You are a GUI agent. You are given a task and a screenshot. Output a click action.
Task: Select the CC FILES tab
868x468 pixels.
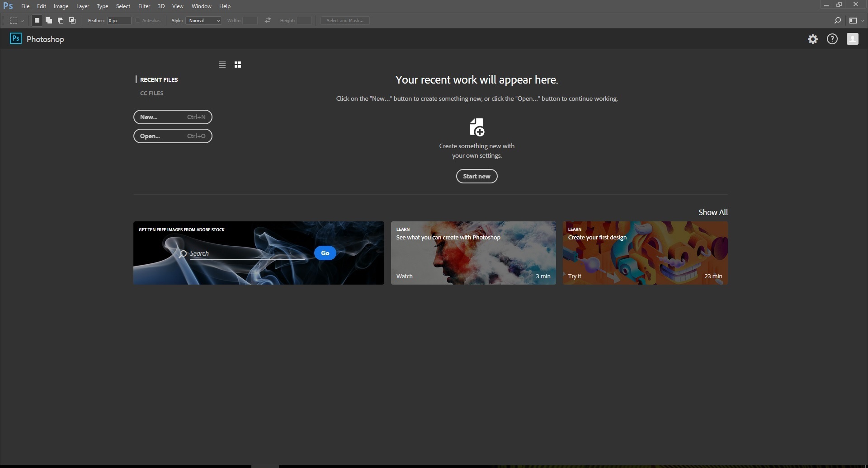pos(151,93)
